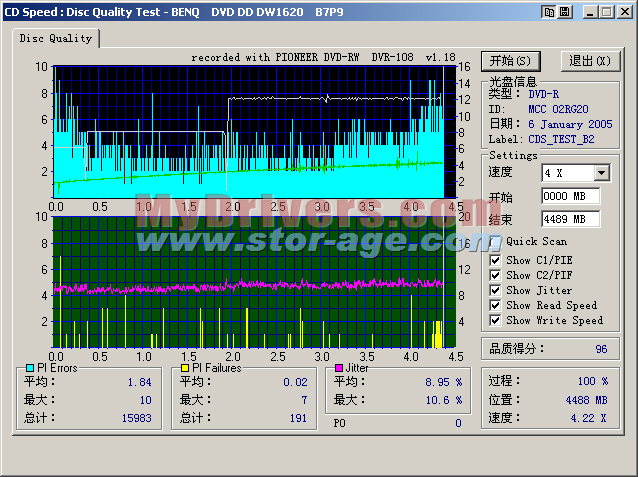Close the Disc Quality Test window

(625, 12)
